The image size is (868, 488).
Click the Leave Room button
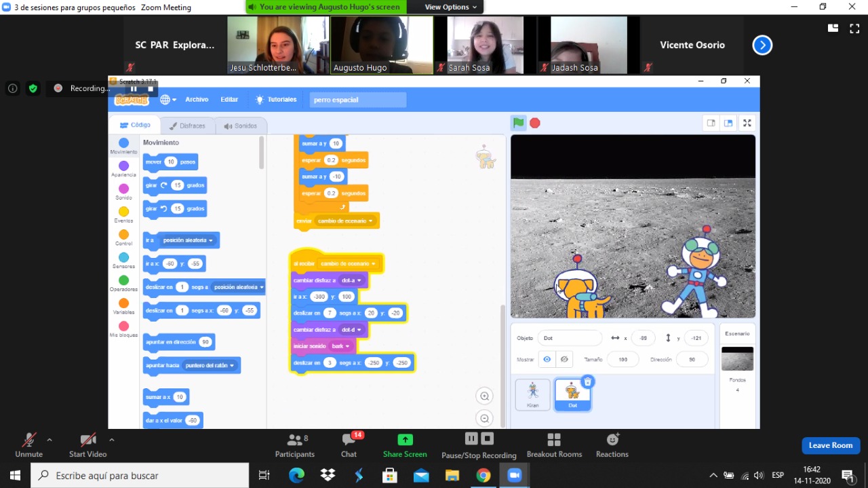point(830,445)
